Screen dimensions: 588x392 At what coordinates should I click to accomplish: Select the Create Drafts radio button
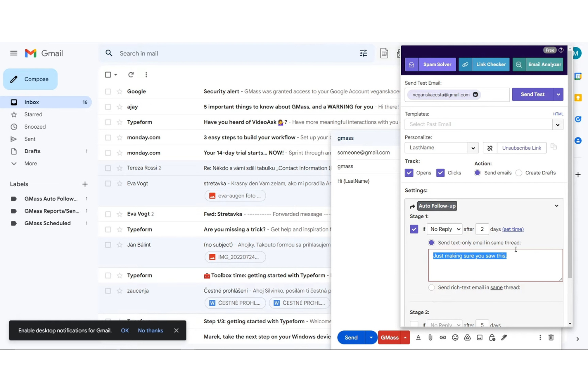tap(519, 173)
